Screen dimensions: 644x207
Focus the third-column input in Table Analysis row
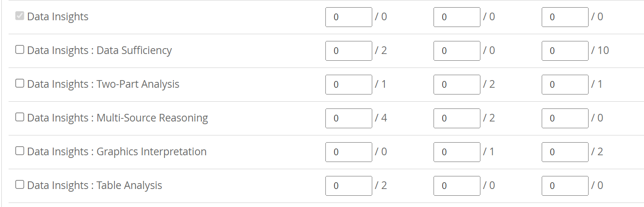pos(565,186)
